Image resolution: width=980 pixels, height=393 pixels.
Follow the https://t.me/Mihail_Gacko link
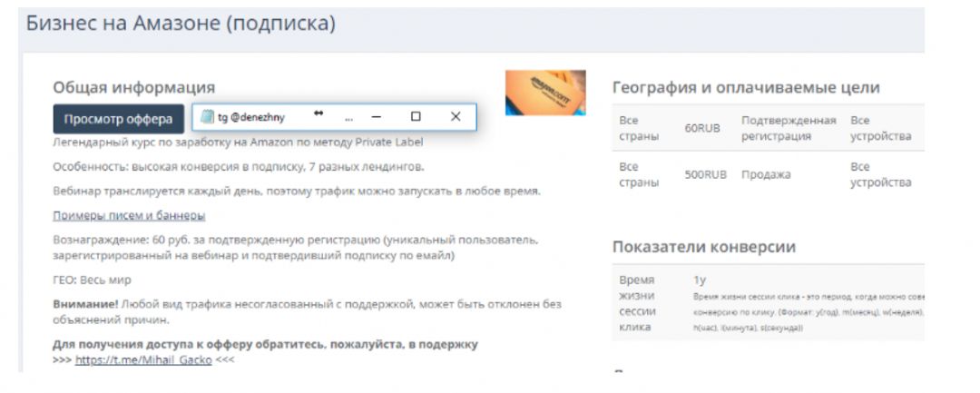[x=143, y=360]
